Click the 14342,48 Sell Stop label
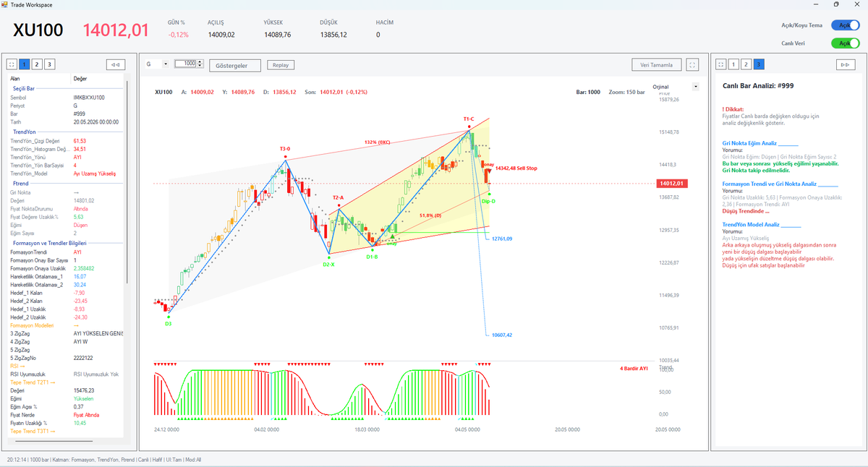868x467 pixels. coord(516,168)
